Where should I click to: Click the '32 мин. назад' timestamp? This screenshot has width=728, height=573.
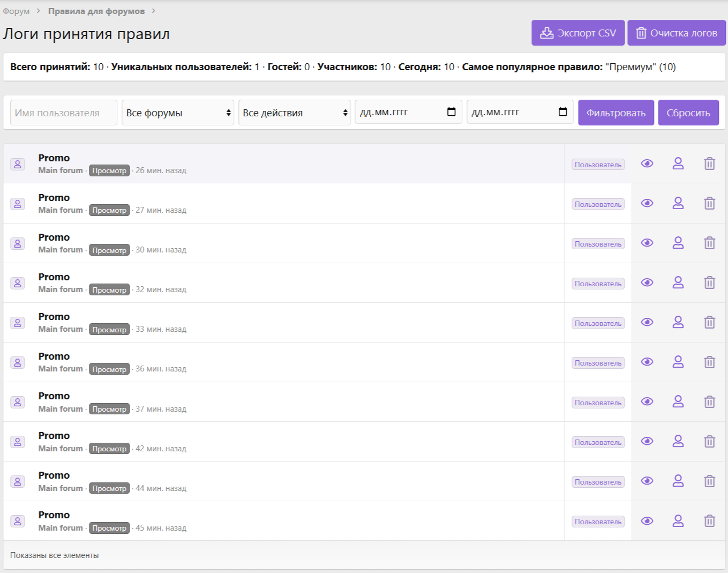pos(161,289)
